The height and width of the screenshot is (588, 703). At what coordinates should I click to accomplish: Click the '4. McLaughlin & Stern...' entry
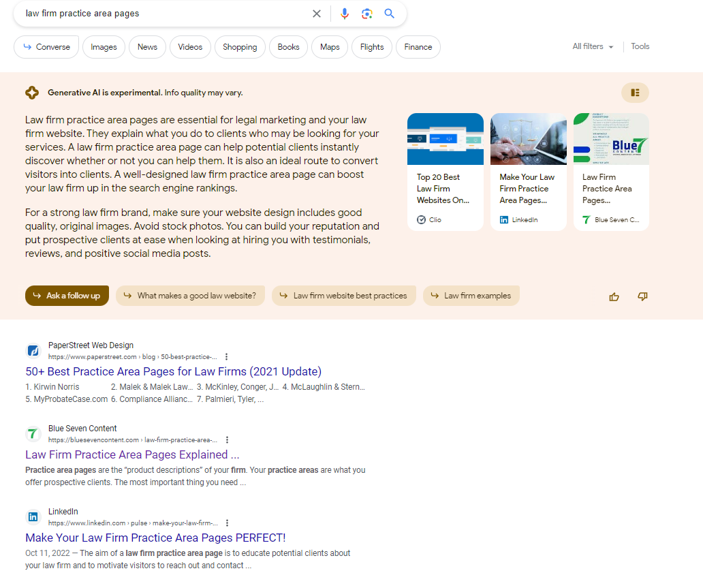(x=324, y=386)
